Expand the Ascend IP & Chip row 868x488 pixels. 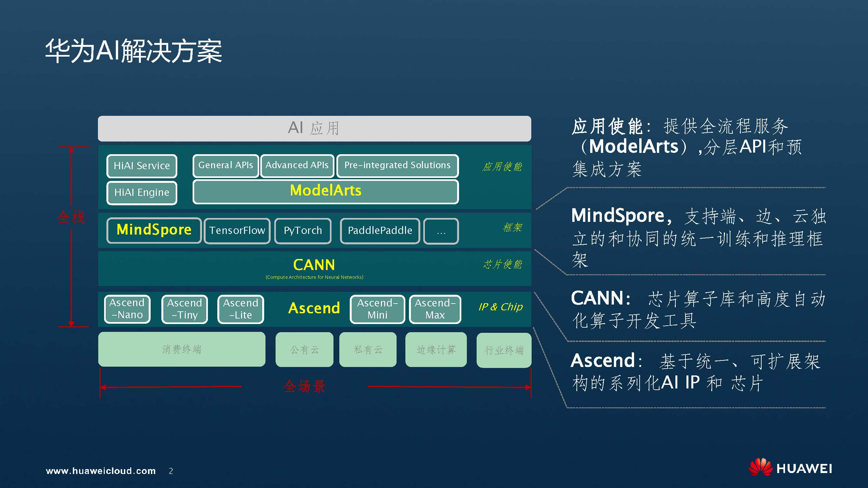pos(314,308)
